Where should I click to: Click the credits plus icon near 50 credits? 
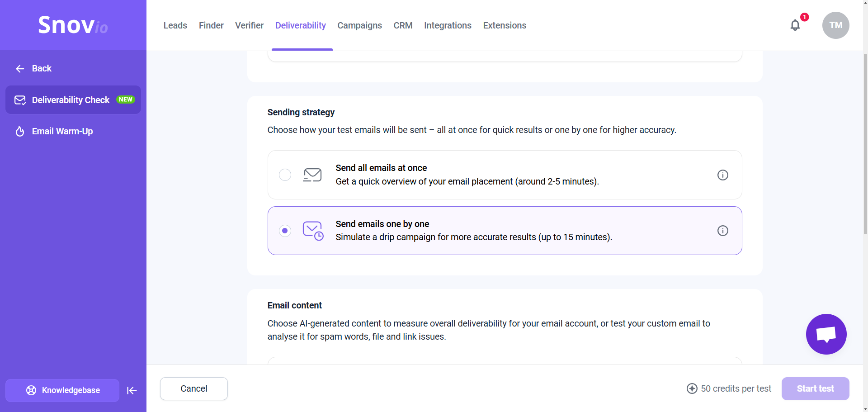click(x=692, y=388)
